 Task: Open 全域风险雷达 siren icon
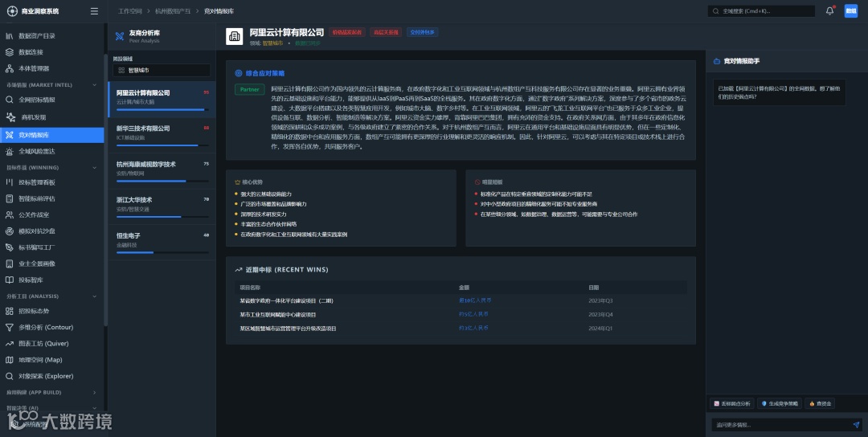10,151
